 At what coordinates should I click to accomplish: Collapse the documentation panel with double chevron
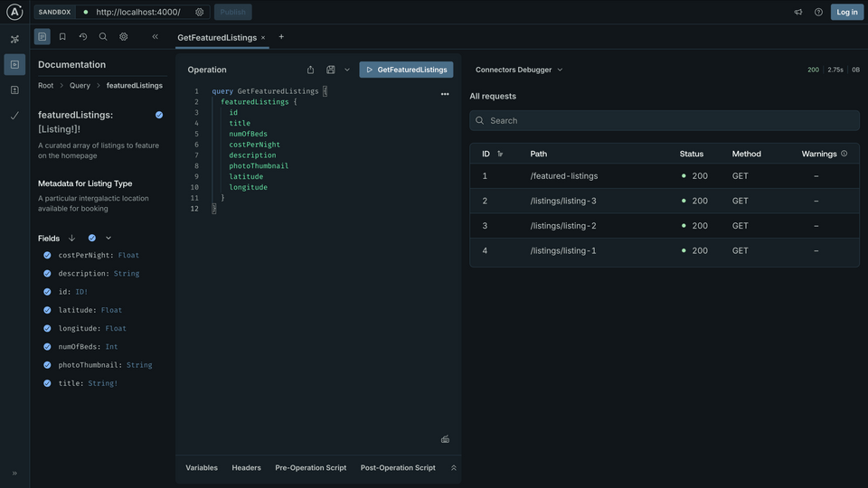(155, 37)
